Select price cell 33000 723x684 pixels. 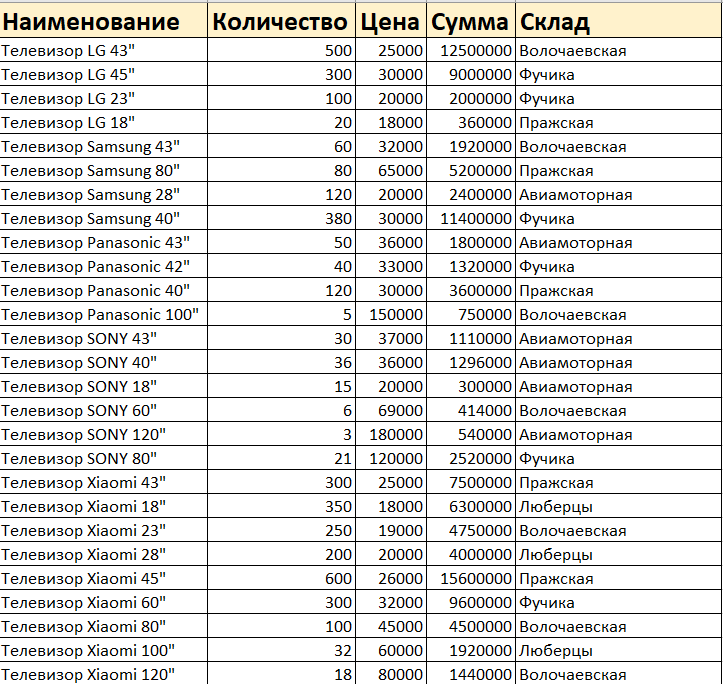391,266
